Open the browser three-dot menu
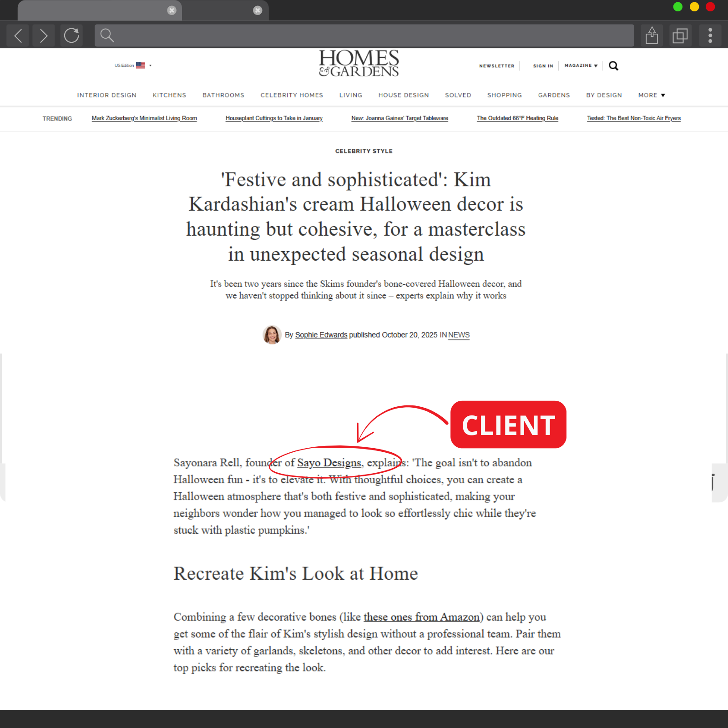Image resolution: width=728 pixels, height=728 pixels. (710, 35)
